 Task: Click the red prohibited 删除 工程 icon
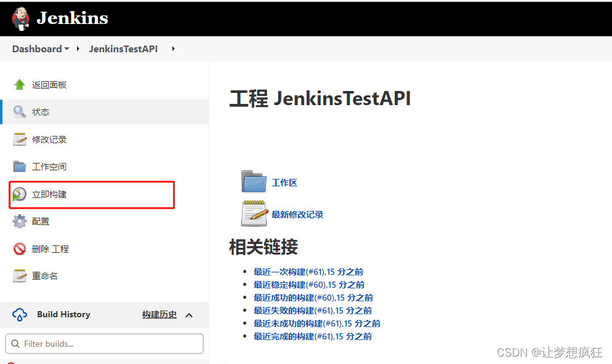(20, 248)
